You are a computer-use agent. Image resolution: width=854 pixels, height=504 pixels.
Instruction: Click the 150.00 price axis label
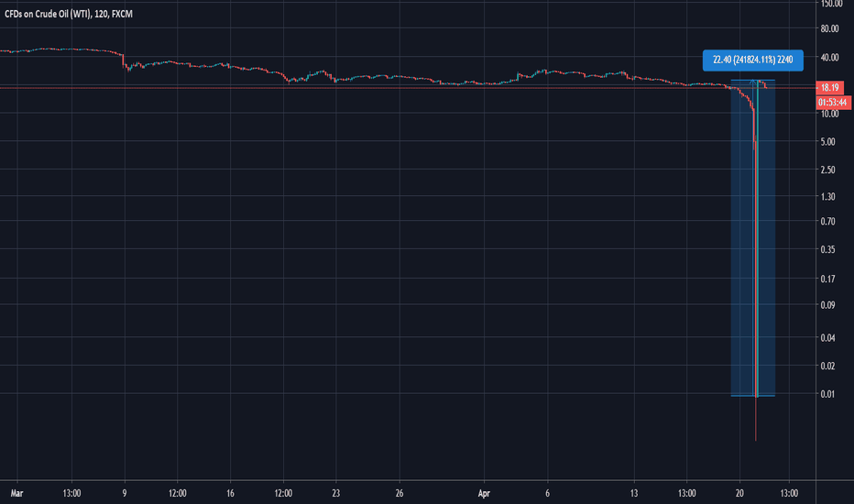pyautogui.click(x=831, y=4)
